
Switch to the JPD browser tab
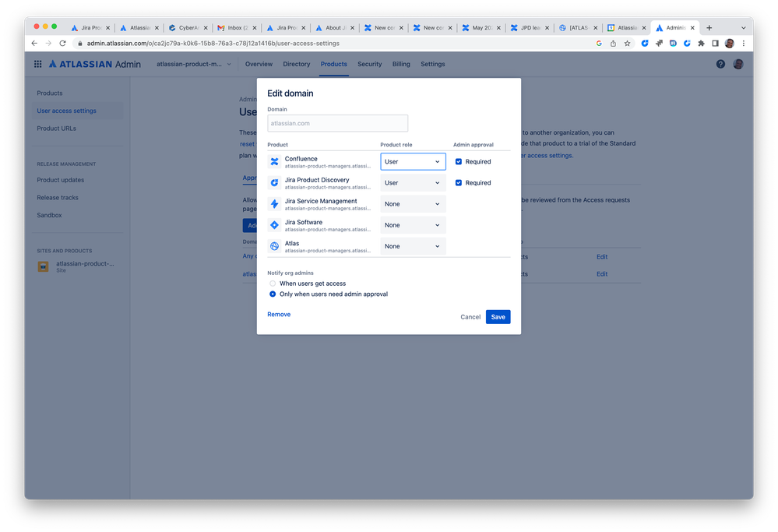tap(530, 28)
